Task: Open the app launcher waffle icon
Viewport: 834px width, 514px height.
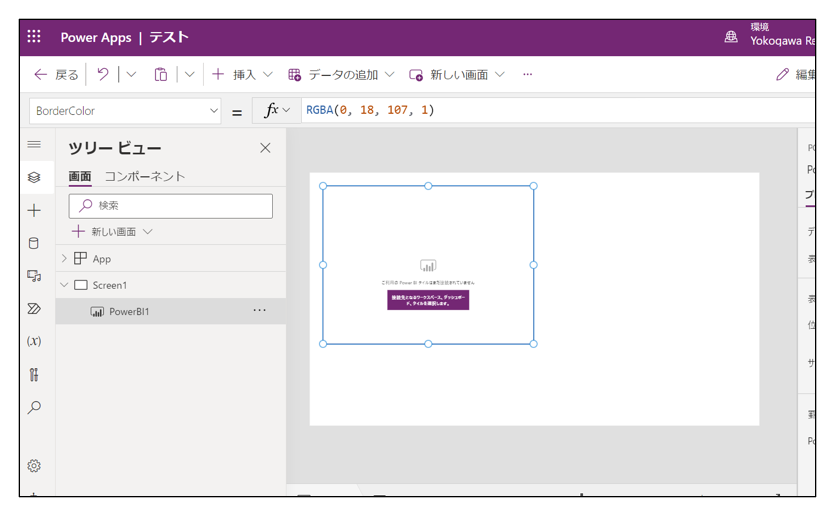Action: pyautogui.click(x=34, y=36)
